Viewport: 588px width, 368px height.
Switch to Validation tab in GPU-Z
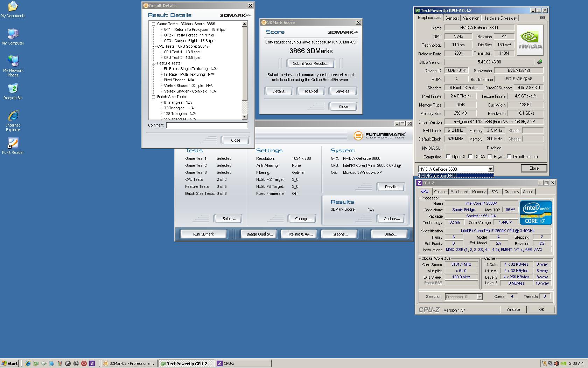point(471,18)
